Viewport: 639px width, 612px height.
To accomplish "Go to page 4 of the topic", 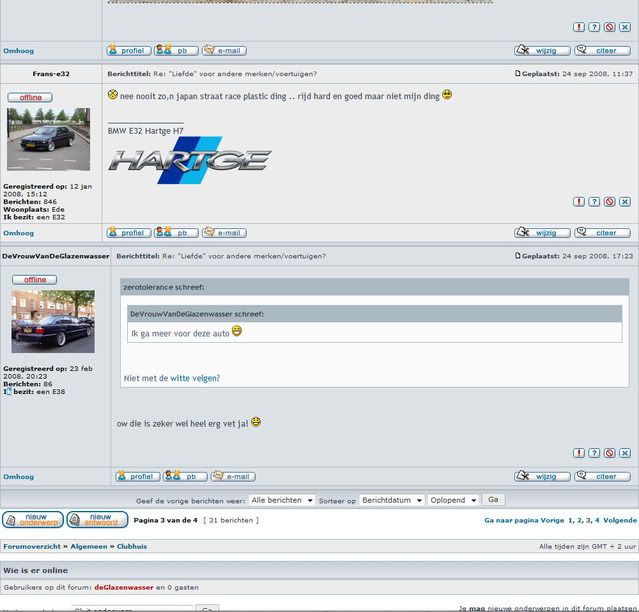I will pyautogui.click(x=597, y=520).
